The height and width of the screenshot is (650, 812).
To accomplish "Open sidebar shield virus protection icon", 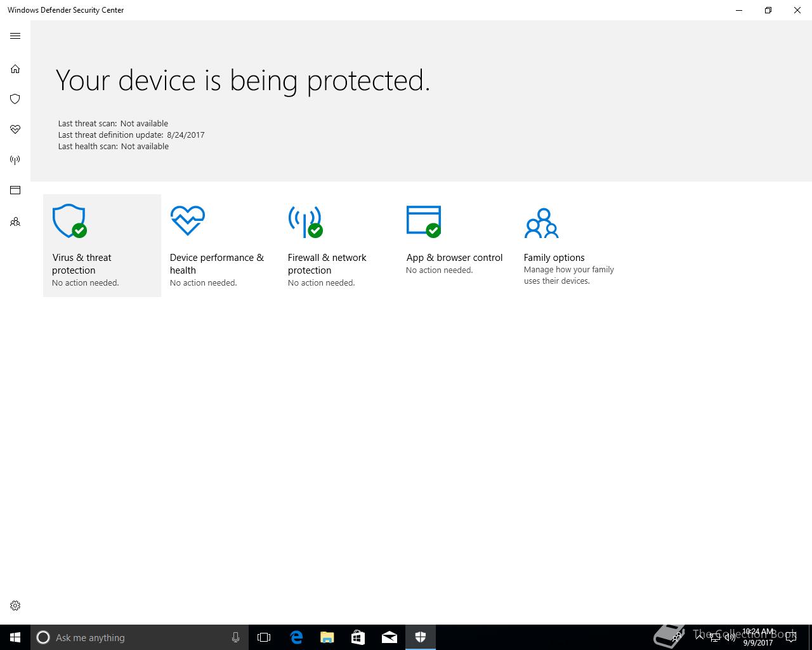I will coord(15,99).
